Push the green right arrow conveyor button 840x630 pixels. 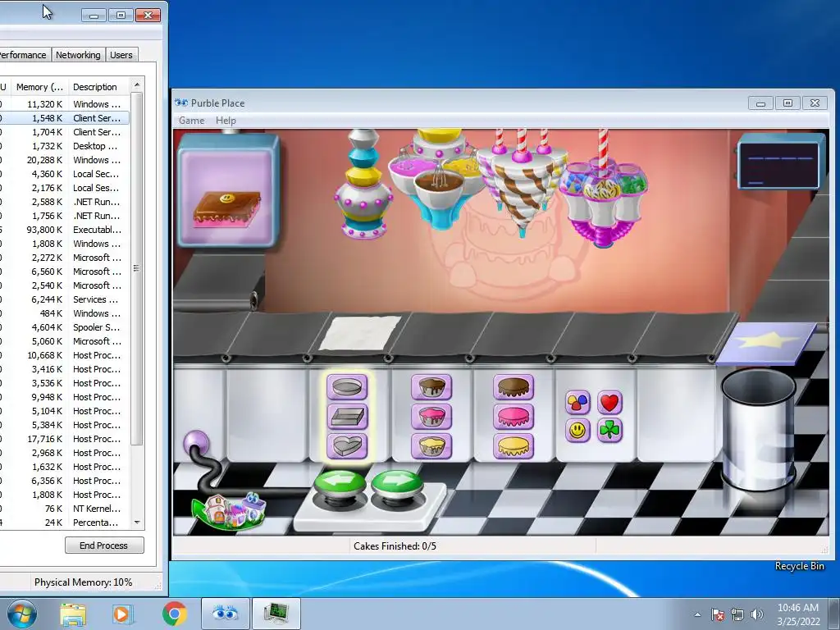pyautogui.click(x=397, y=486)
